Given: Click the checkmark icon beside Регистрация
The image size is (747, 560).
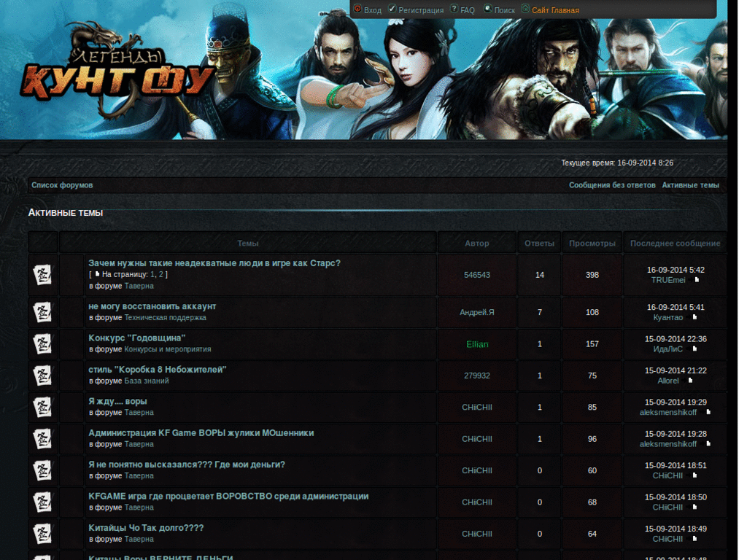Looking at the screenshot, I should pos(392,9).
